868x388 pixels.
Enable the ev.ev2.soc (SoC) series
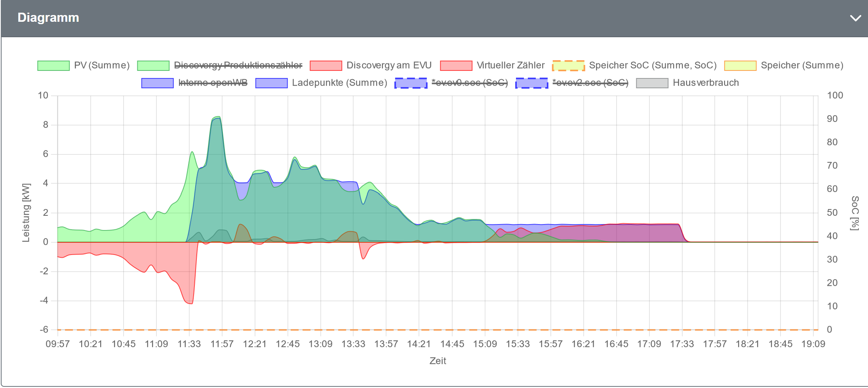pyautogui.click(x=590, y=83)
